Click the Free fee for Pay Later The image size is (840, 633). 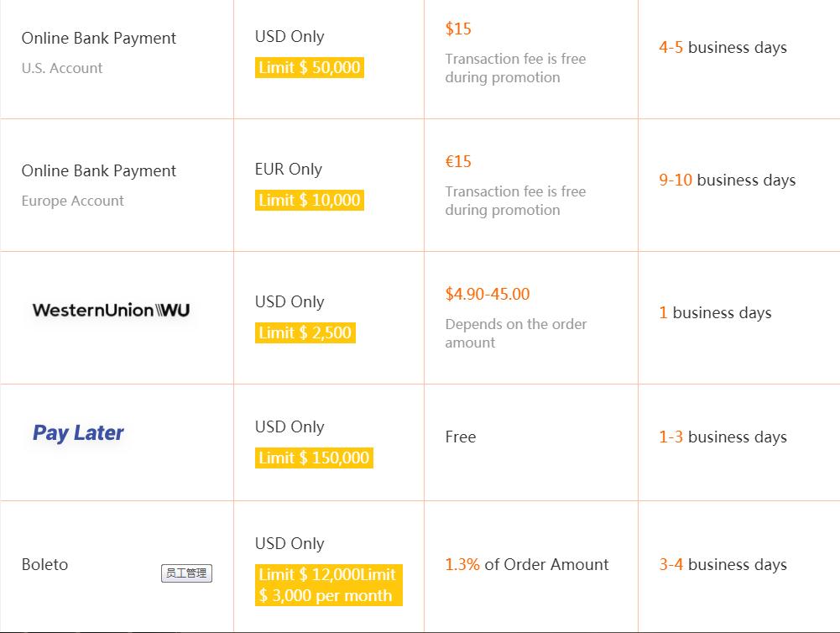pos(461,437)
